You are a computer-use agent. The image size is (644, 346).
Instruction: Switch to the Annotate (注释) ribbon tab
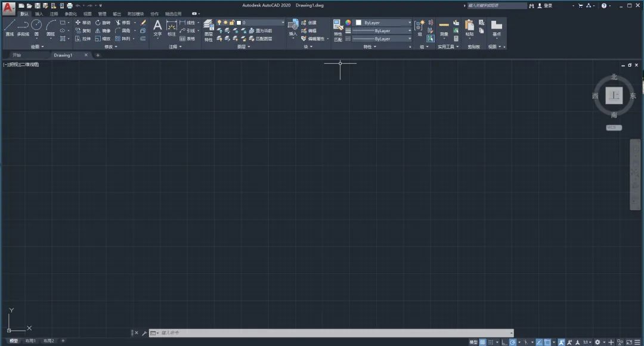coord(54,14)
